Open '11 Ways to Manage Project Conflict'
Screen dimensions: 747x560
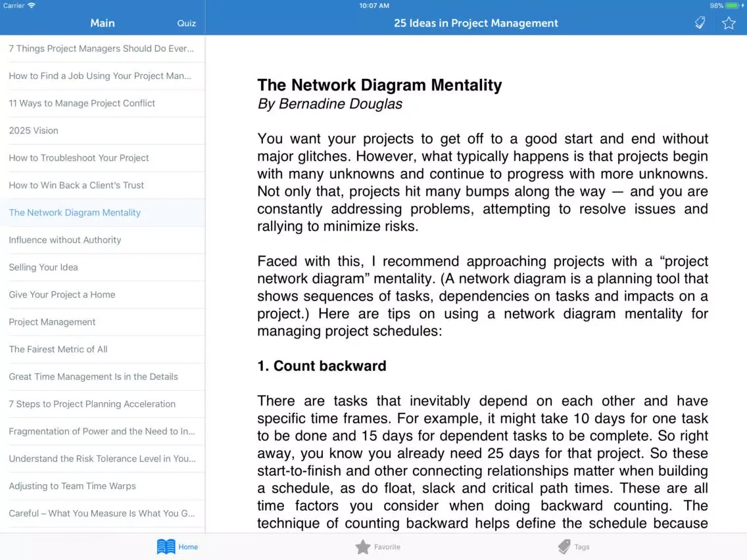tap(103, 103)
